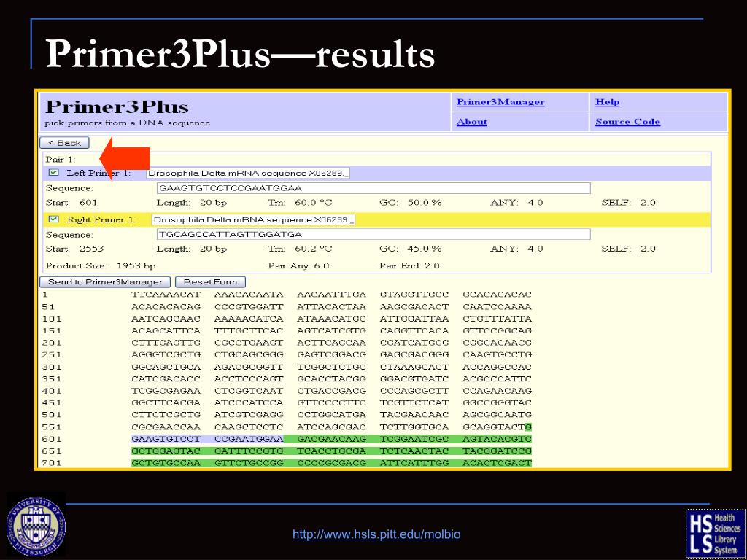This screenshot has width=747, height=560.
Task: Click the right primer 'GC: 45.0 %' value
Action: [x=410, y=249]
